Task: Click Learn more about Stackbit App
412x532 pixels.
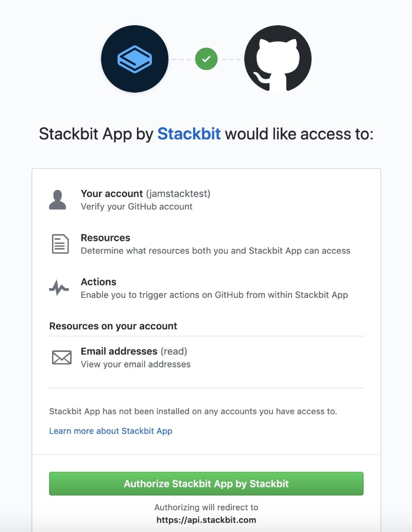Action: click(x=111, y=431)
